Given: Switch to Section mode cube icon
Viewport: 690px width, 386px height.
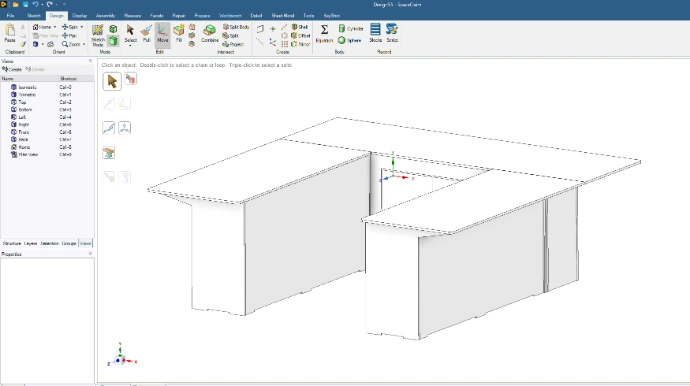Looking at the screenshot, I should click(113, 29).
